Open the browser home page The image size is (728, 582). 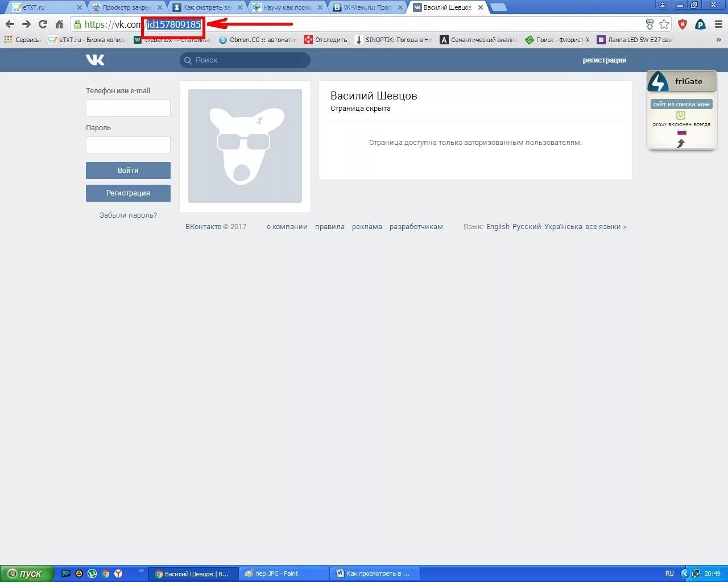click(x=59, y=24)
